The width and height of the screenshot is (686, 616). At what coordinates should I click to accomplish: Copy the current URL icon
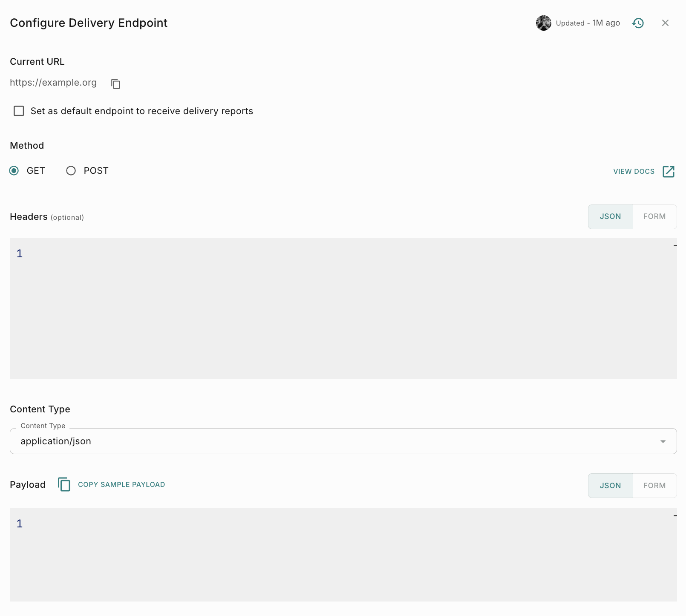[115, 83]
